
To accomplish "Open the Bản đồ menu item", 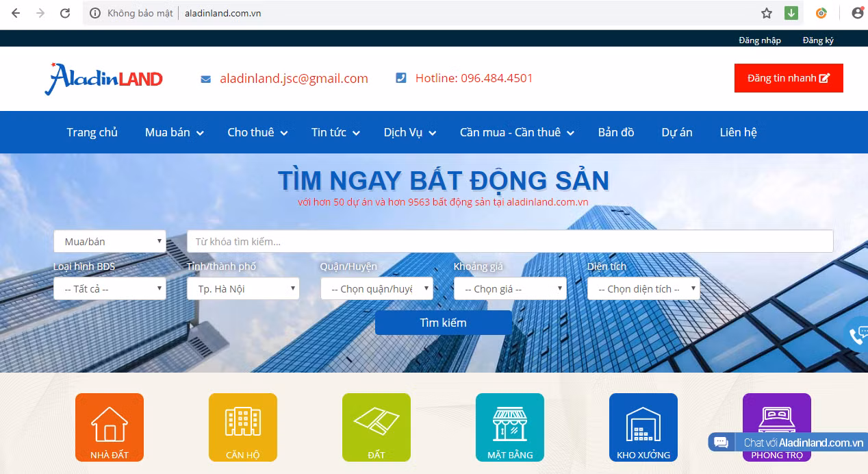I will (616, 132).
